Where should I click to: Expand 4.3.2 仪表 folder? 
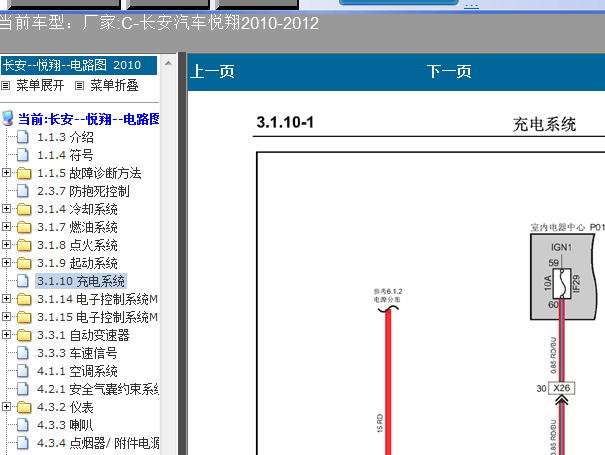[x=6, y=406]
